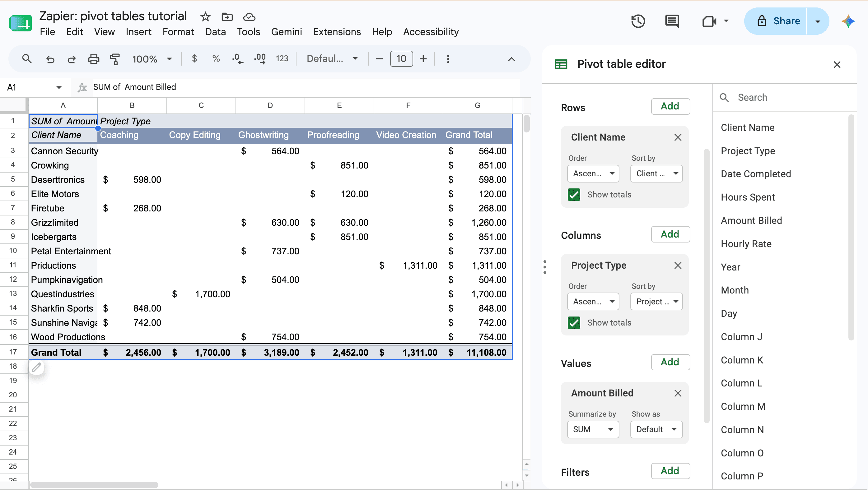The height and width of the screenshot is (490, 868).
Task: Open the Insert menu
Action: (138, 32)
